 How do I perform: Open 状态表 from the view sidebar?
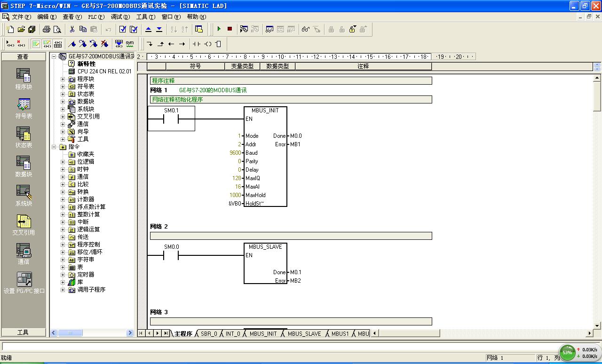[24, 137]
